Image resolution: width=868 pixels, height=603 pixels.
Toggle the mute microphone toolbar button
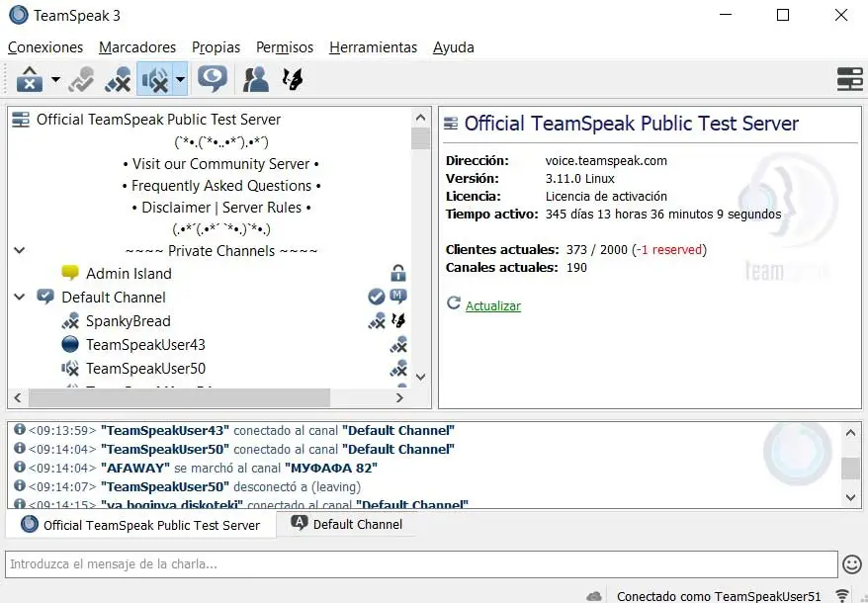118,79
